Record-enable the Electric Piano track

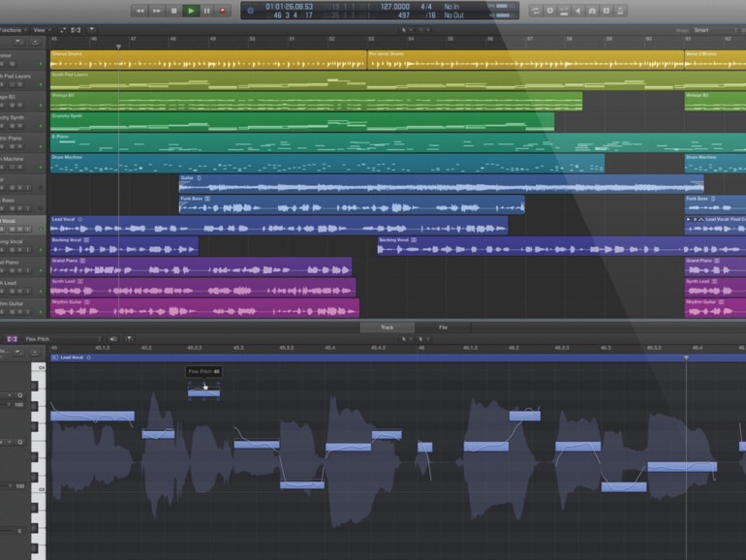(19, 146)
